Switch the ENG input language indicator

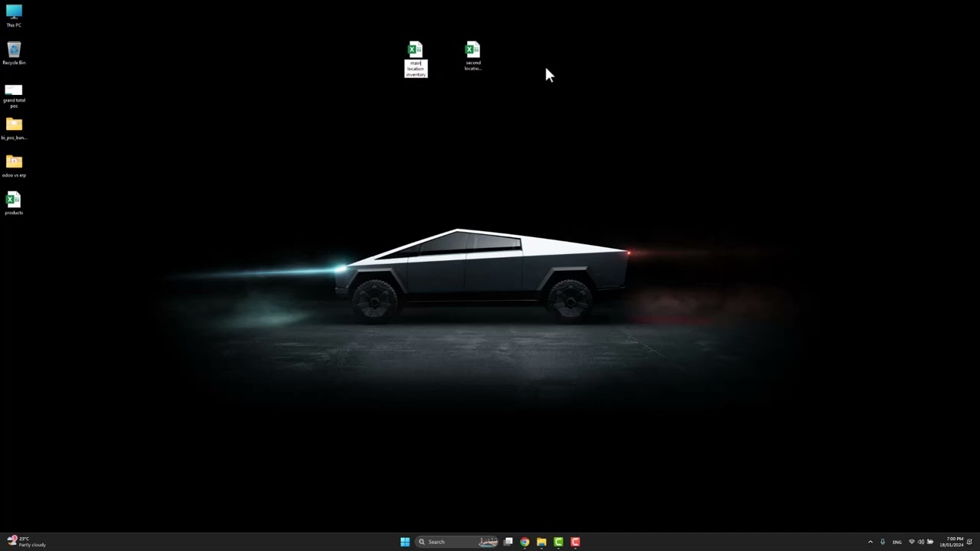[897, 542]
